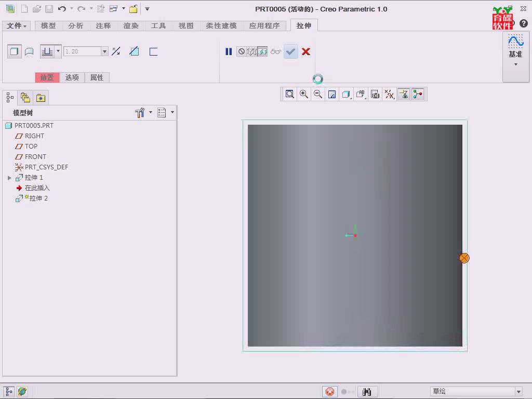Switch to the folder browser panel tab
This screenshot has width=532, height=399.
point(25,98)
